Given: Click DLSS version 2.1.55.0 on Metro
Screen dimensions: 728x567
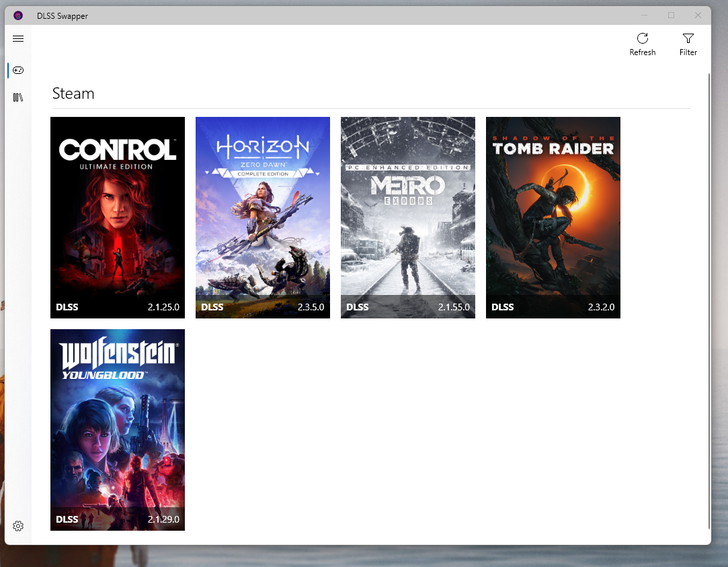Looking at the screenshot, I should click(x=454, y=307).
